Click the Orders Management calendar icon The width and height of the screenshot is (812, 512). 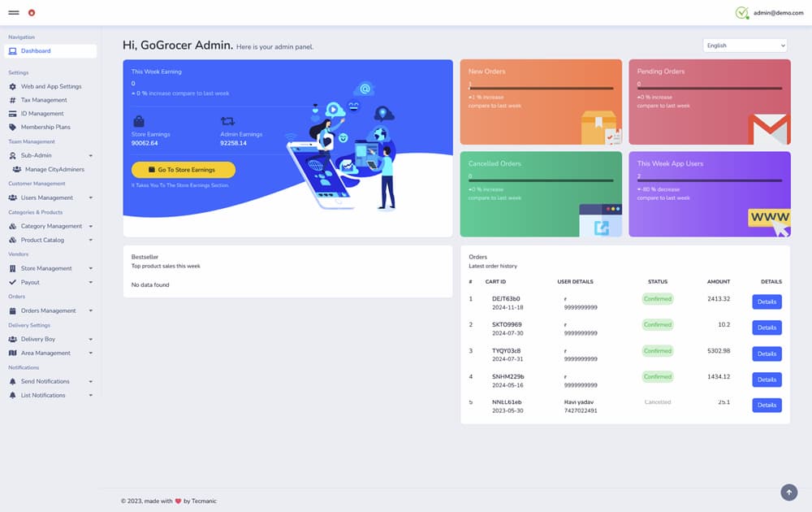pyautogui.click(x=12, y=311)
